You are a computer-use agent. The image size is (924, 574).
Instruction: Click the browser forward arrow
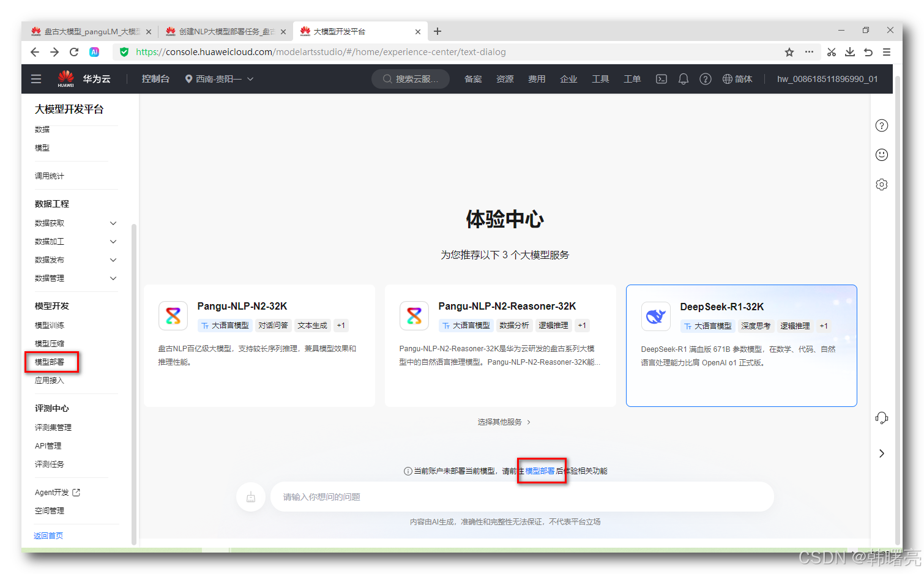54,52
